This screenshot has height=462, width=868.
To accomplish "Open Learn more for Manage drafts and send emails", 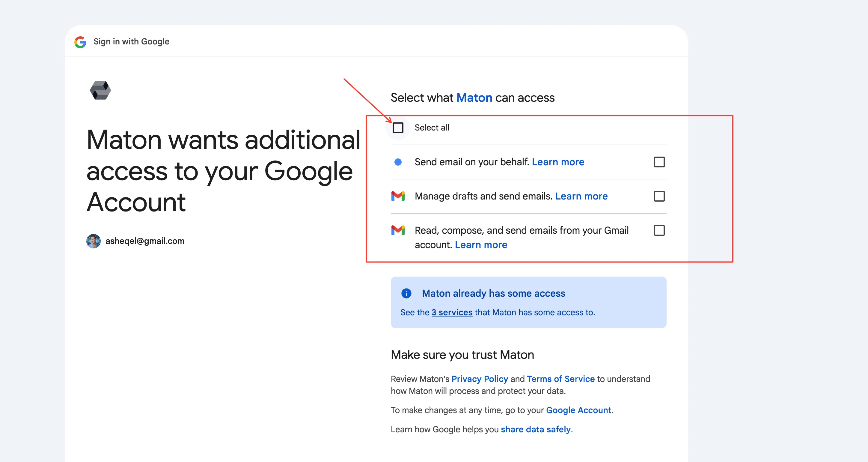I will (581, 196).
